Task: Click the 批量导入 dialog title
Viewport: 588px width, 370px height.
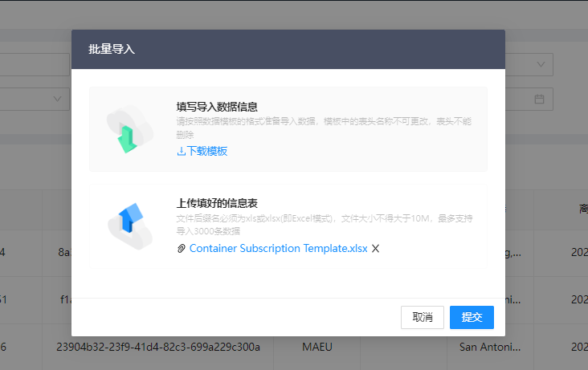Action: tap(112, 49)
